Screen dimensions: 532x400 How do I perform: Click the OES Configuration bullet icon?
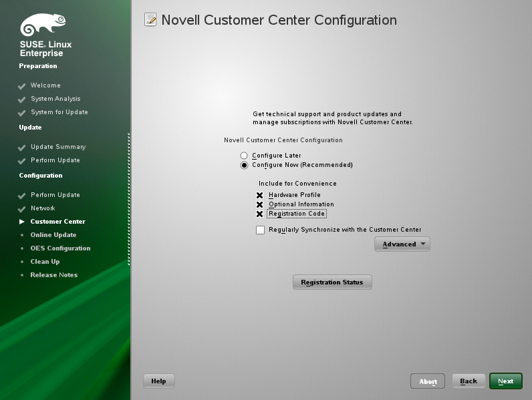click(22, 248)
